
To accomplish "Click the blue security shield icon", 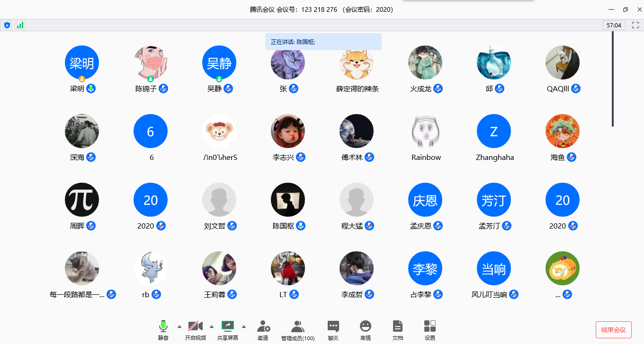I will point(7,25).
